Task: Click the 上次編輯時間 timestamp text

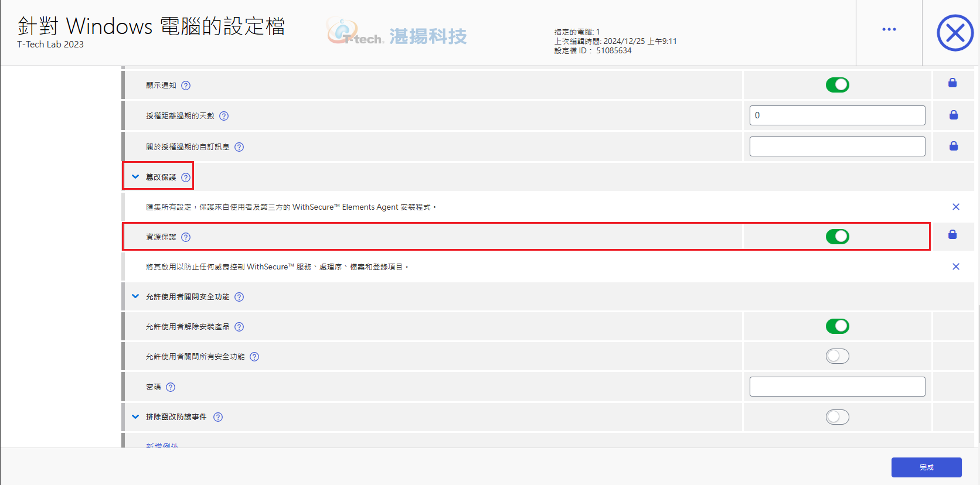Action: pyautogui.click(x=615, y=42)
